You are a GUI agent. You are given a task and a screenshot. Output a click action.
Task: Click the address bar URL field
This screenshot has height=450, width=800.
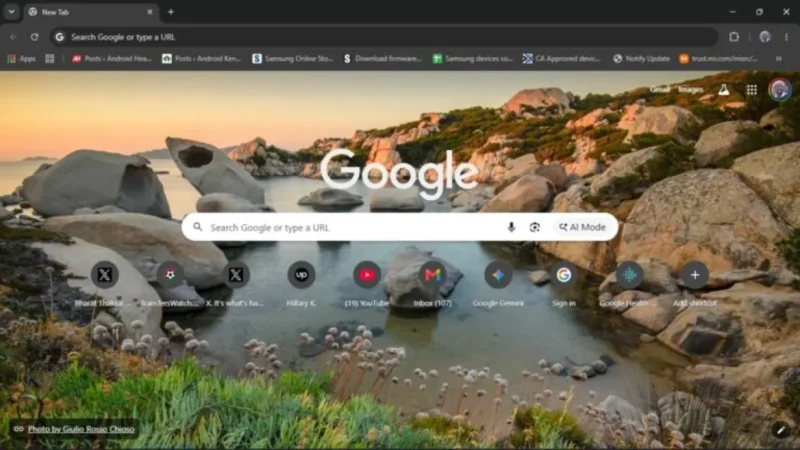tap(384, 37)
